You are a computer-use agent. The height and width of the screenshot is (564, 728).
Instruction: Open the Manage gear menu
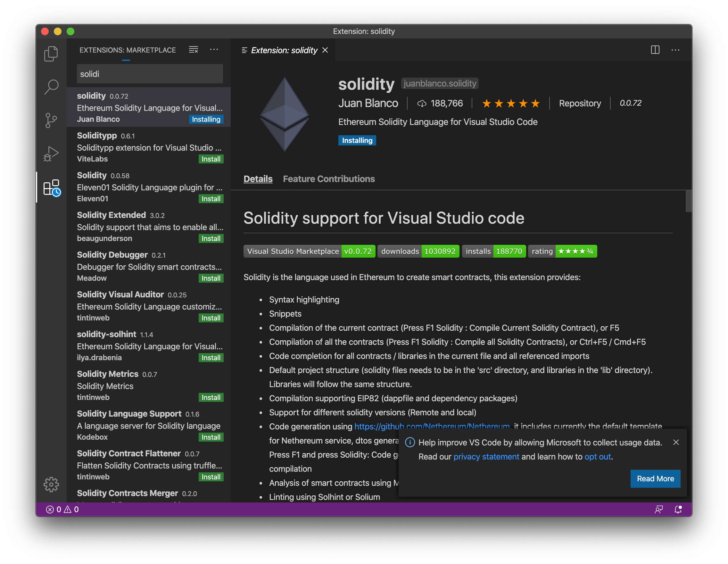(51, 484)
